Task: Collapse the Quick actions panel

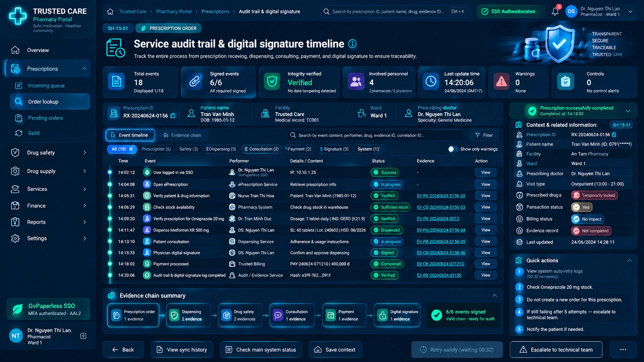Action: click(x=629, y=260)
